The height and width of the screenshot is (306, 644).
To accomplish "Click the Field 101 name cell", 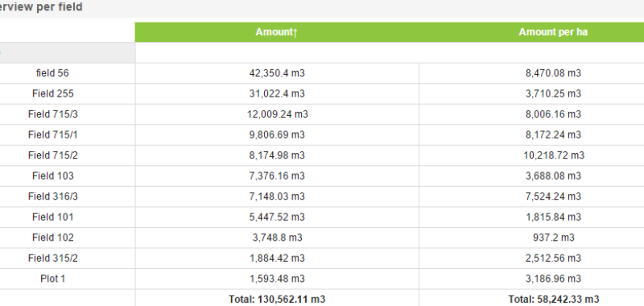I will click(52, 217).
